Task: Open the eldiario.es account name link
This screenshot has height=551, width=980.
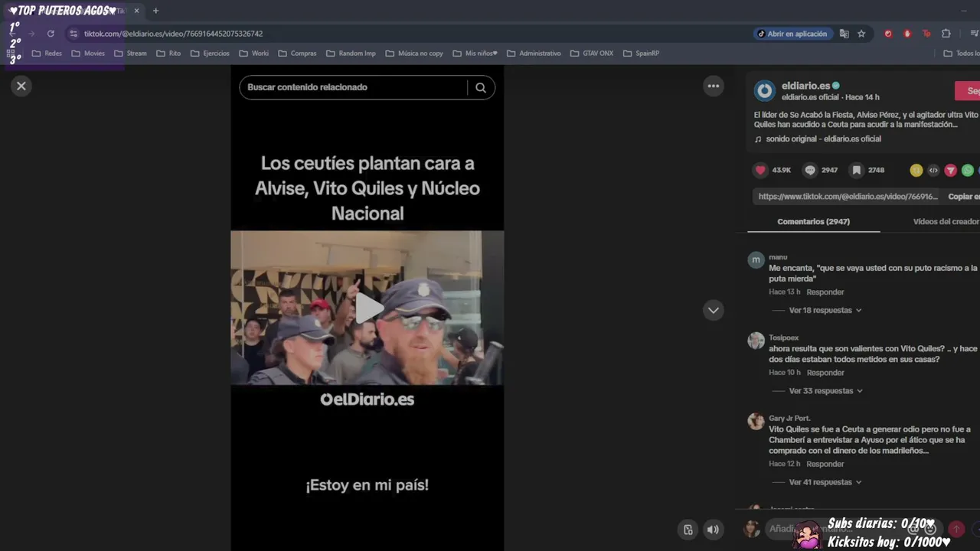Action: point(805,86)
